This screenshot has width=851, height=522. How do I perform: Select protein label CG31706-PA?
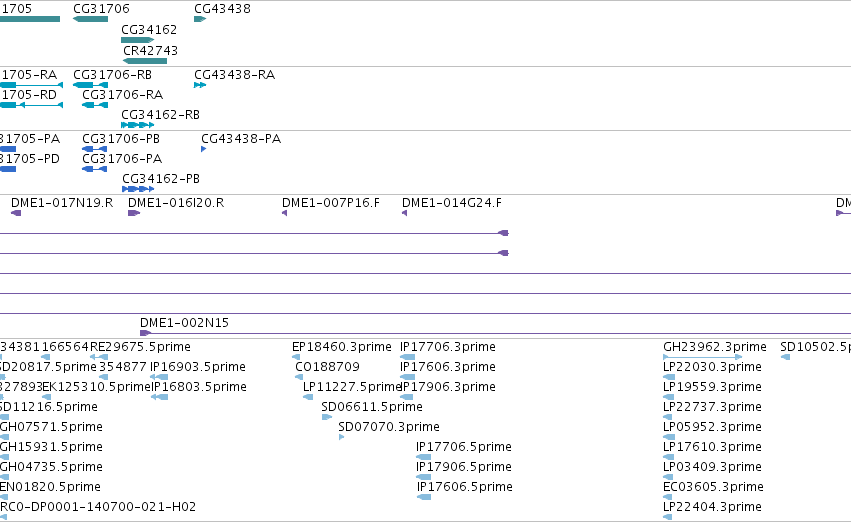(x=122, y=158)
